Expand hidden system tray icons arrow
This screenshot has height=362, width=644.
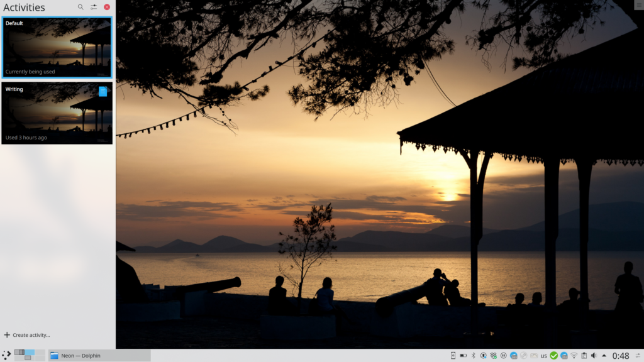[604, 356]
